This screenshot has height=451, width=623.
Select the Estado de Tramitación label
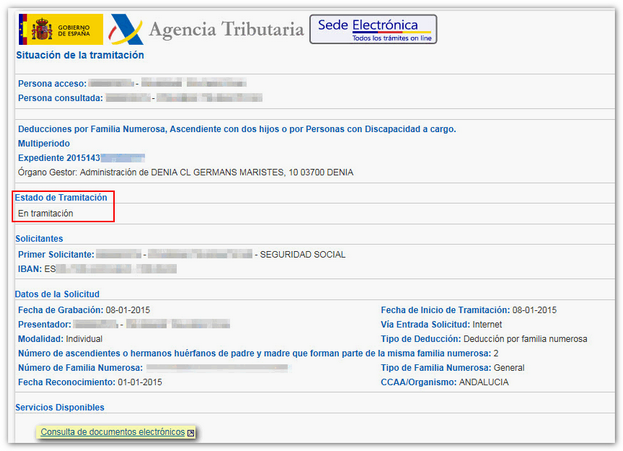pos(61,198)
